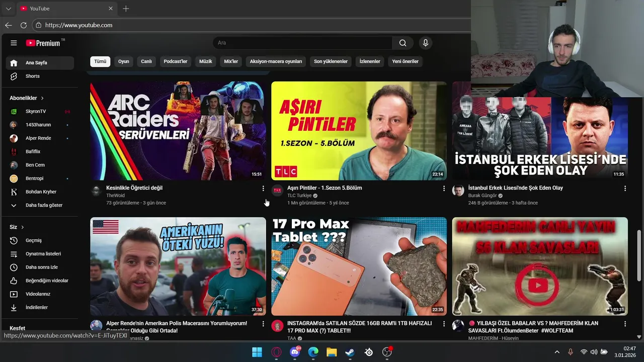The width and height of the screenshot is (644, 362).
Task: Open Videolarınız in the sidebar
Action: [40, 294]
